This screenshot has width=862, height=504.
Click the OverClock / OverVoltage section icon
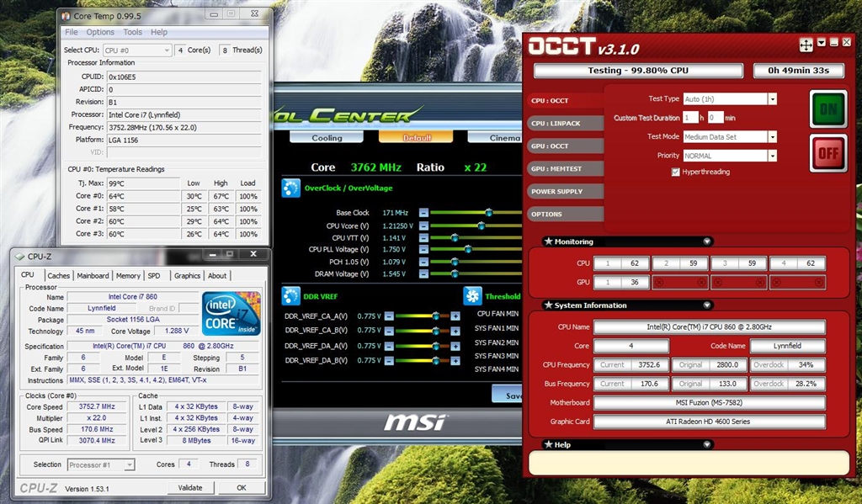coord(290,188)
